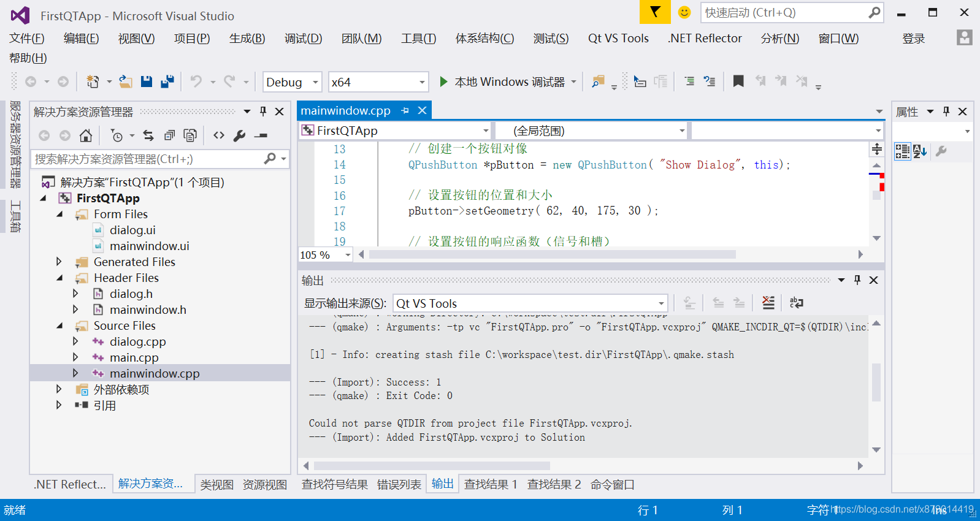
Task: Select mainwindow.ui in Solution Explorer
Action: pos(150,246)
